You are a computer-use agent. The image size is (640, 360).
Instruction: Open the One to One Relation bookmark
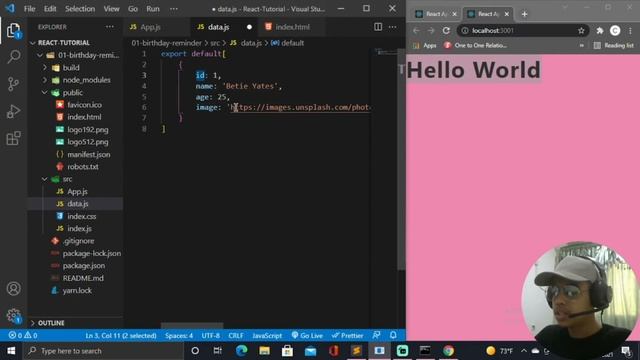[476, 45]
